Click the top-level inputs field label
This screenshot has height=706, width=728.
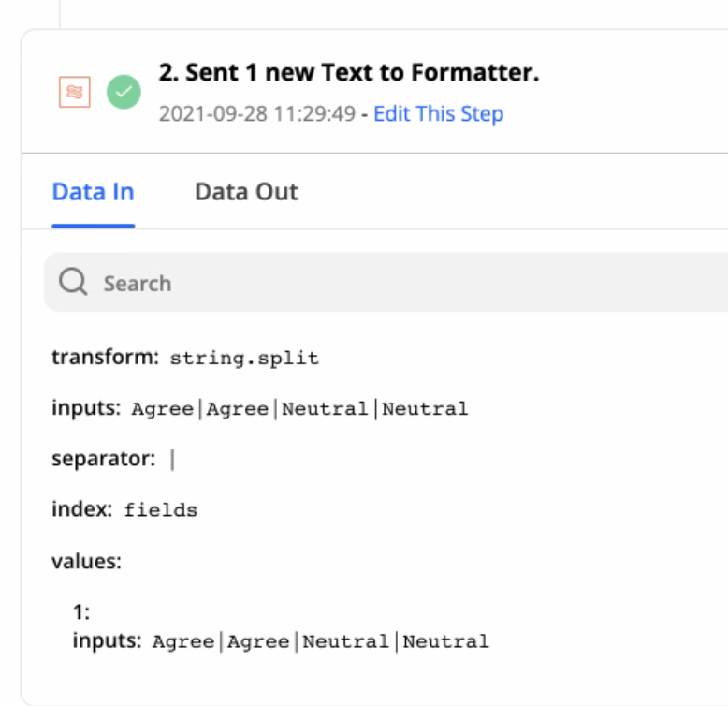(86, 408)
